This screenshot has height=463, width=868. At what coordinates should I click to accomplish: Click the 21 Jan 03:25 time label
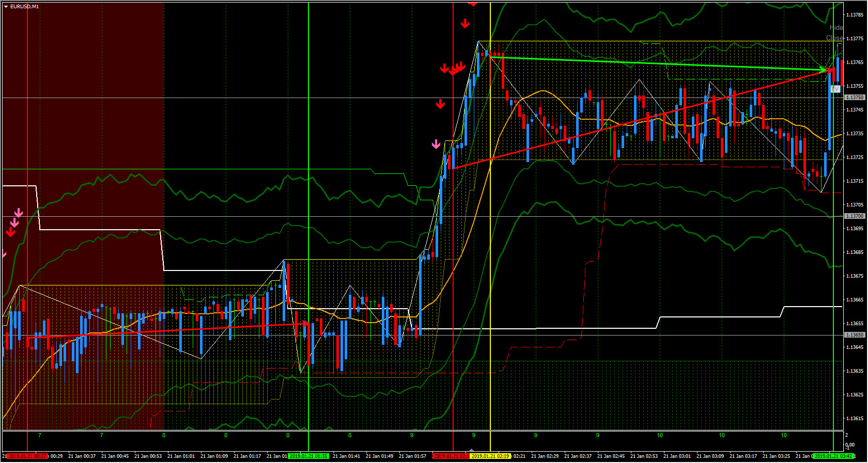point(776,456)
